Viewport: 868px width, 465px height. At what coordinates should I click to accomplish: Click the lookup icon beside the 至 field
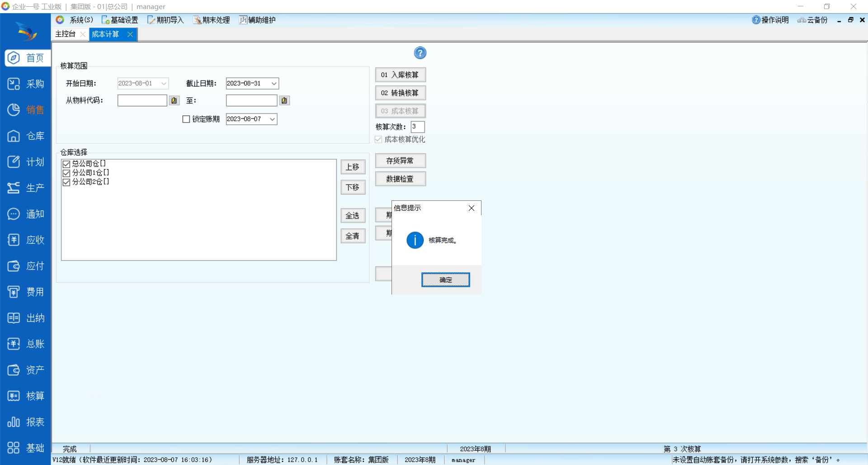[284, 100]
